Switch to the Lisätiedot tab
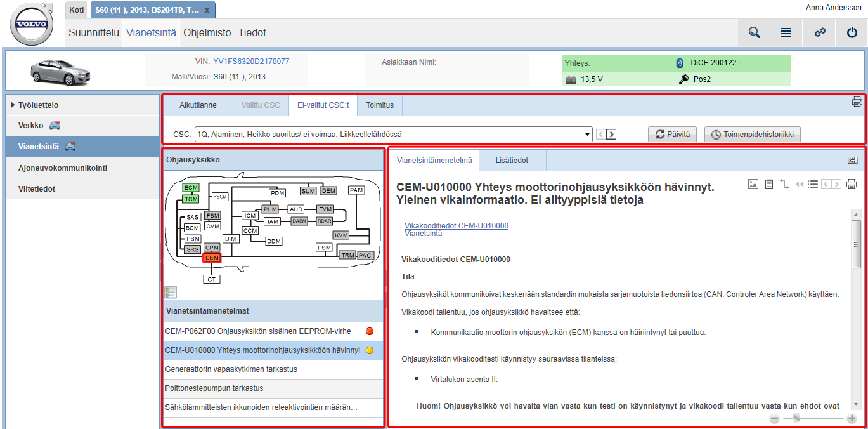 click(512, 161)
